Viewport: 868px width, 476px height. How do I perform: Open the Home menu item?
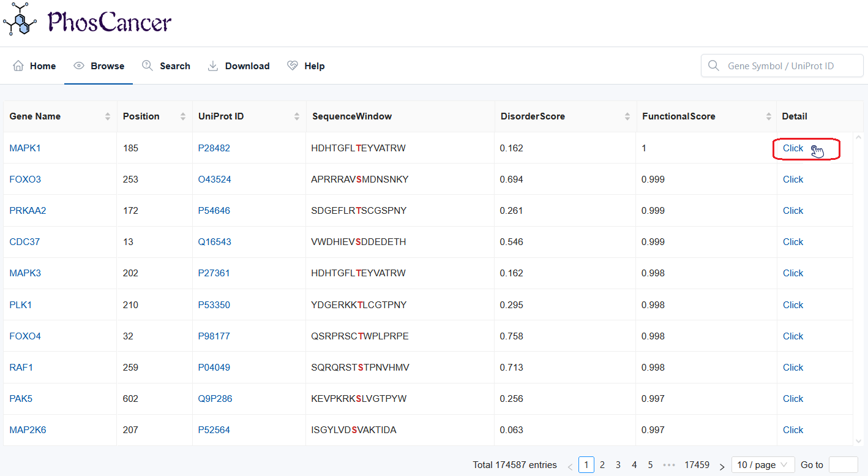point(34,66)
